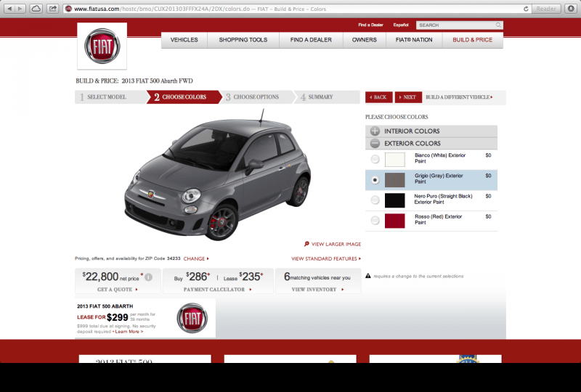Open the iCloud tabs cloud icon
The image size is (581, 392).
tap(36, 9)
